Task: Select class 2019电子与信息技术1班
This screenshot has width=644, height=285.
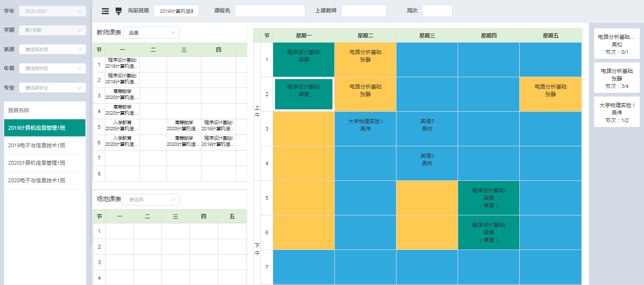Action: [45, 145]
